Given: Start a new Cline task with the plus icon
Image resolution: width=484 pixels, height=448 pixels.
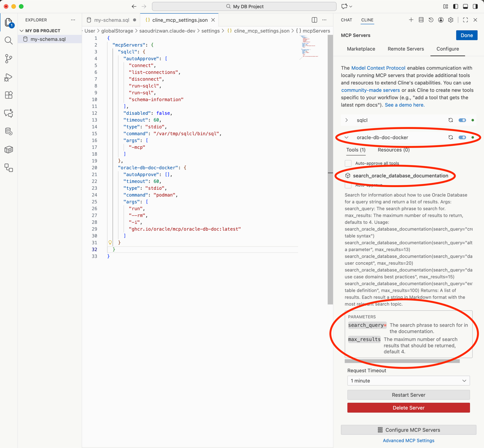Looking at the screenshot, I should (x=411, y=20).
